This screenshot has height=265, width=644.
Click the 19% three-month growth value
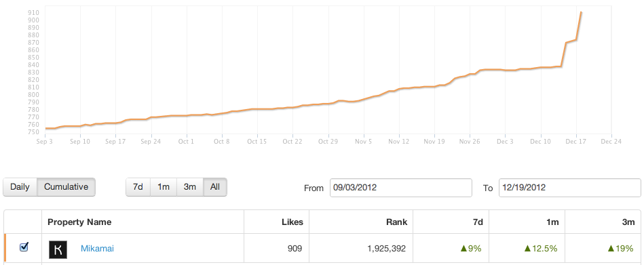pyautogui.click(x=621, y=248)
